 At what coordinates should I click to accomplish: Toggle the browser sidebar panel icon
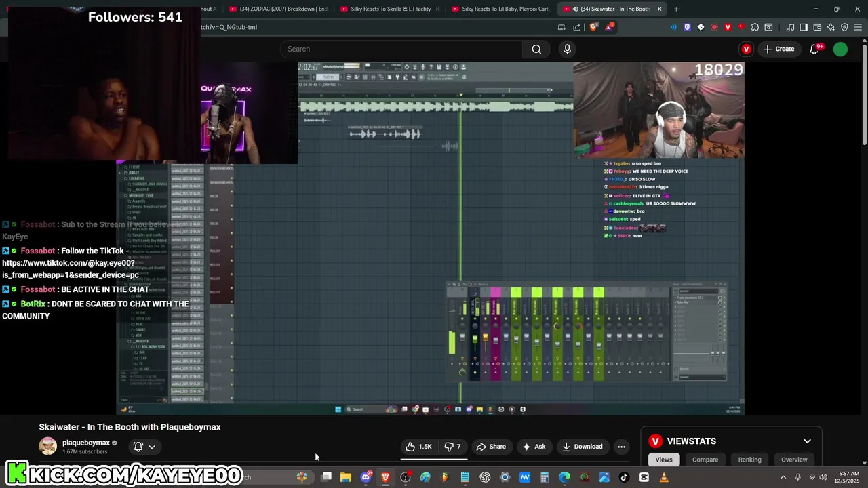click(x=804, y=27)
